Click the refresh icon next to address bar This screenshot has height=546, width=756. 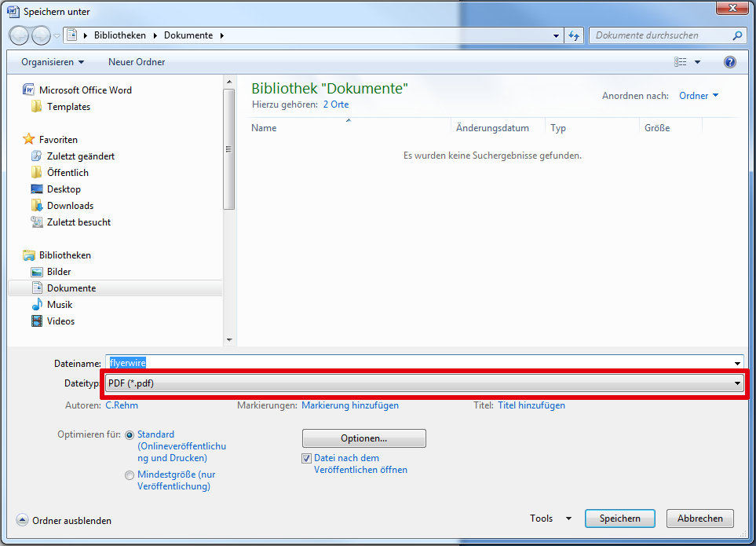pos(574,35)
